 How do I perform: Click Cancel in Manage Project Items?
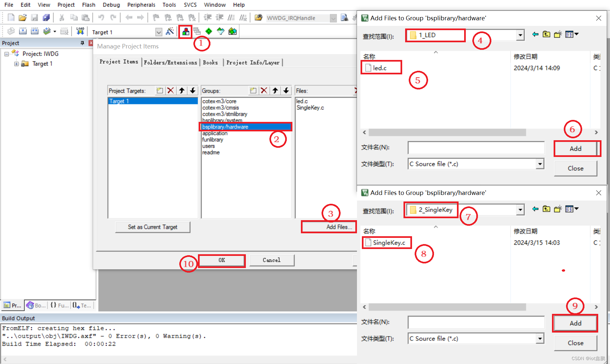(x=272, y=260)
